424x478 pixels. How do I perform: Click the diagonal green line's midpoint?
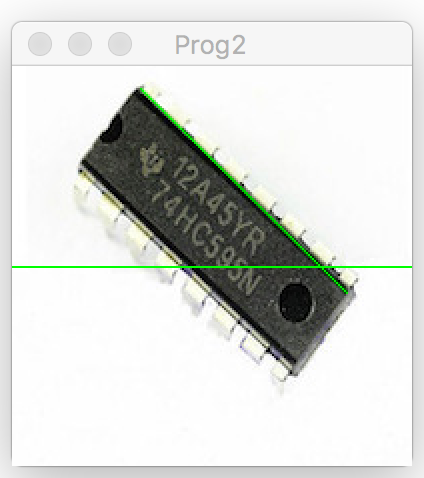pos(244,191)
